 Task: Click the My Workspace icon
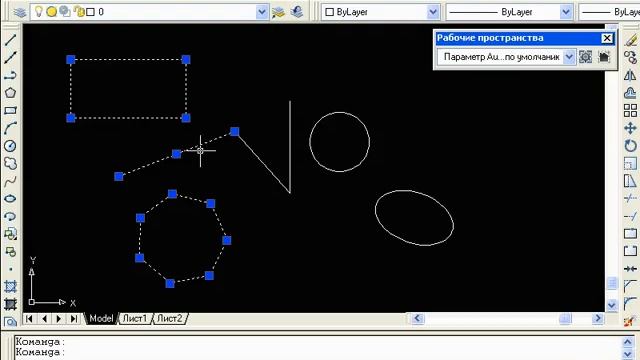[604, 57]
